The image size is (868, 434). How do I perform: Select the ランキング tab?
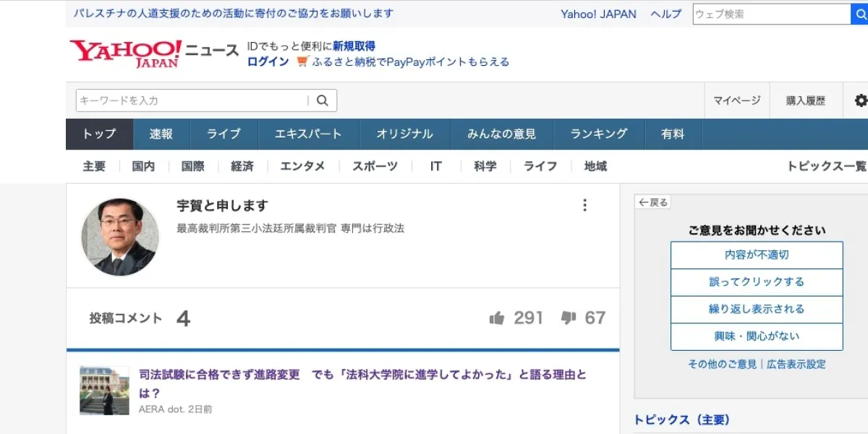598,134
